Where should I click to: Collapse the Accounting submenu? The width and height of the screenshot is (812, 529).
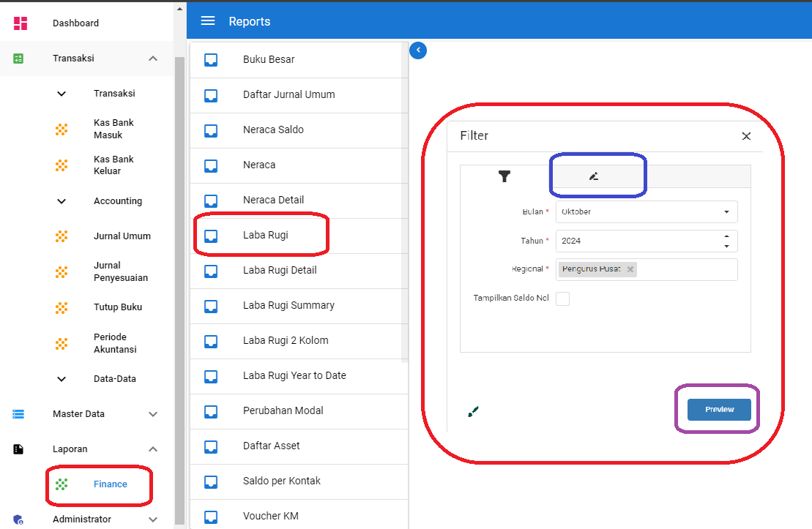click(62, 201)
